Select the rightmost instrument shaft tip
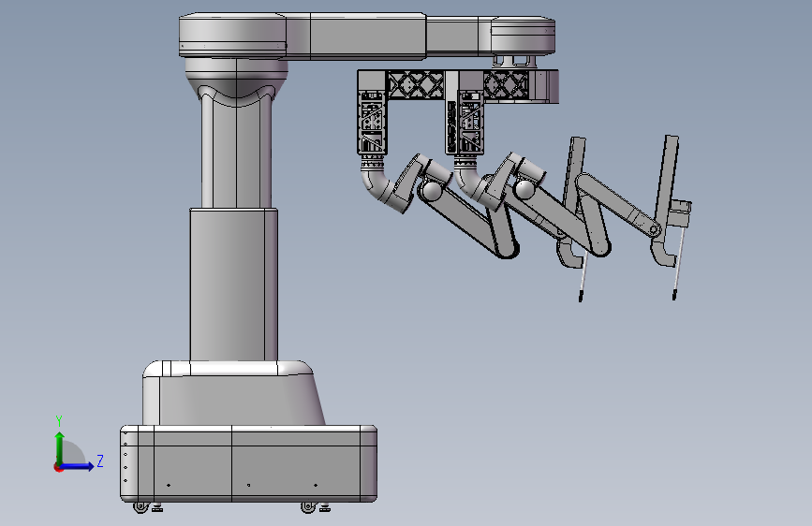812x526 pixels. [674, 296]
